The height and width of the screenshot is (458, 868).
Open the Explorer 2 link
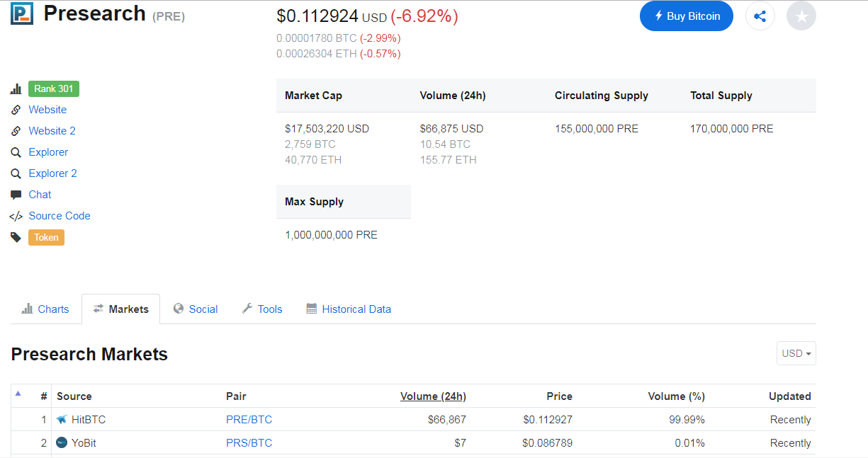52,173
